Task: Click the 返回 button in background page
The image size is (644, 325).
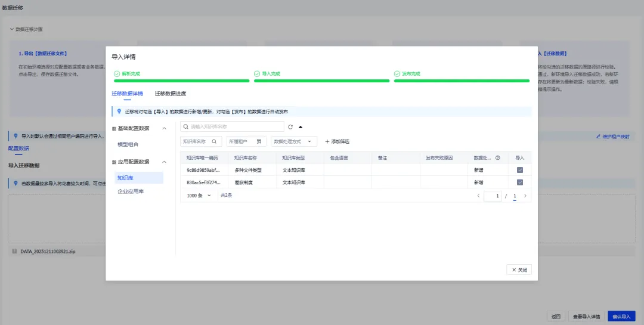Action: click(x=556, y=317)
